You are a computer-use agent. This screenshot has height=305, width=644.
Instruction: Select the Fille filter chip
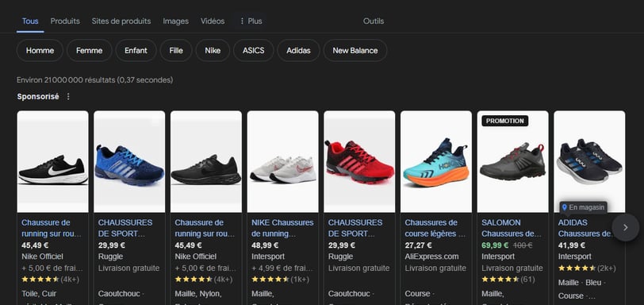click(x=176, y=51)
